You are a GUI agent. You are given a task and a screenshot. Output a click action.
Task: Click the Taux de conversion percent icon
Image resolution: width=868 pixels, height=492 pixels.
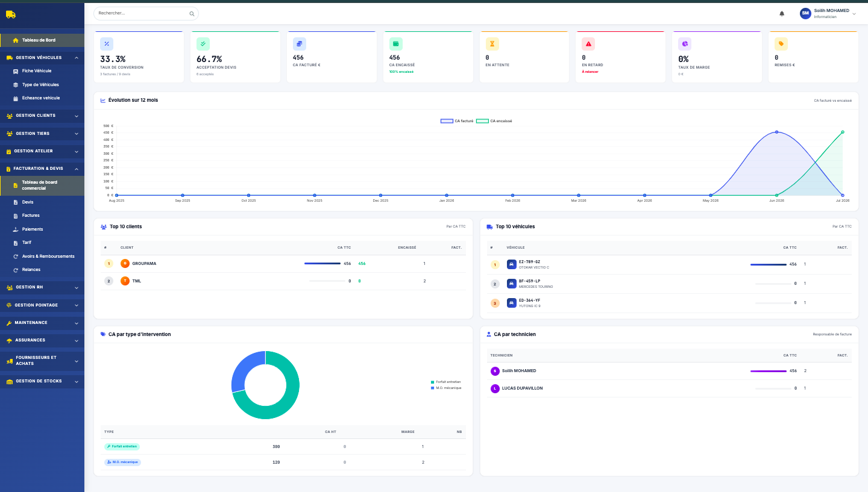(x=107, y=43)
